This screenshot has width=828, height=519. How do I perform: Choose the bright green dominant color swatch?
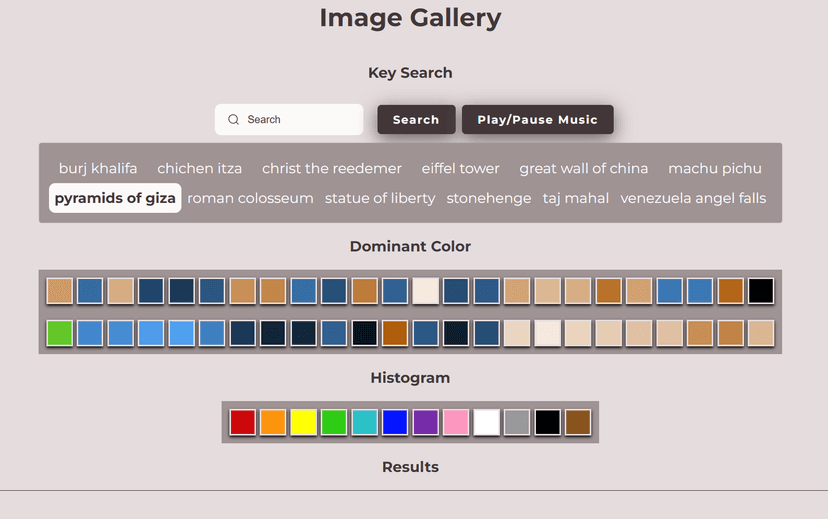point(60,333)
